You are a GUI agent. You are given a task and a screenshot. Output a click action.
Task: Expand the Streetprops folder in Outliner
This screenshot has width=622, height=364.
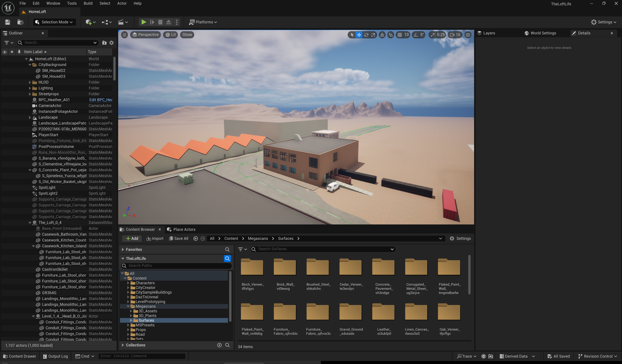point(30,94)
